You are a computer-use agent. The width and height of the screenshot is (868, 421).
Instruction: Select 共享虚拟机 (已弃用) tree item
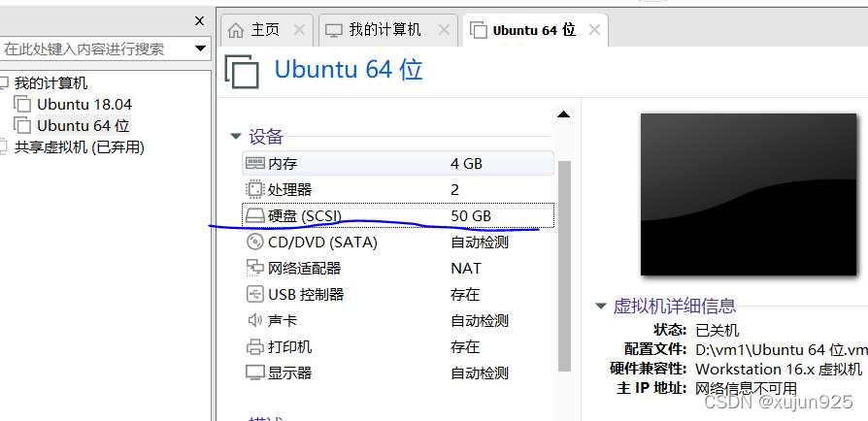coord(80,147)
